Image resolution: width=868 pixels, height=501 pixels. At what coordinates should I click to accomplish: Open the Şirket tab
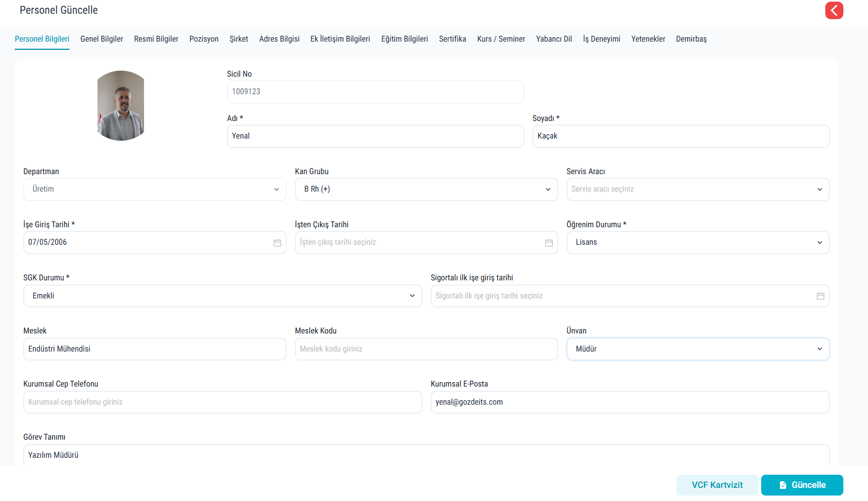point(239,39)
